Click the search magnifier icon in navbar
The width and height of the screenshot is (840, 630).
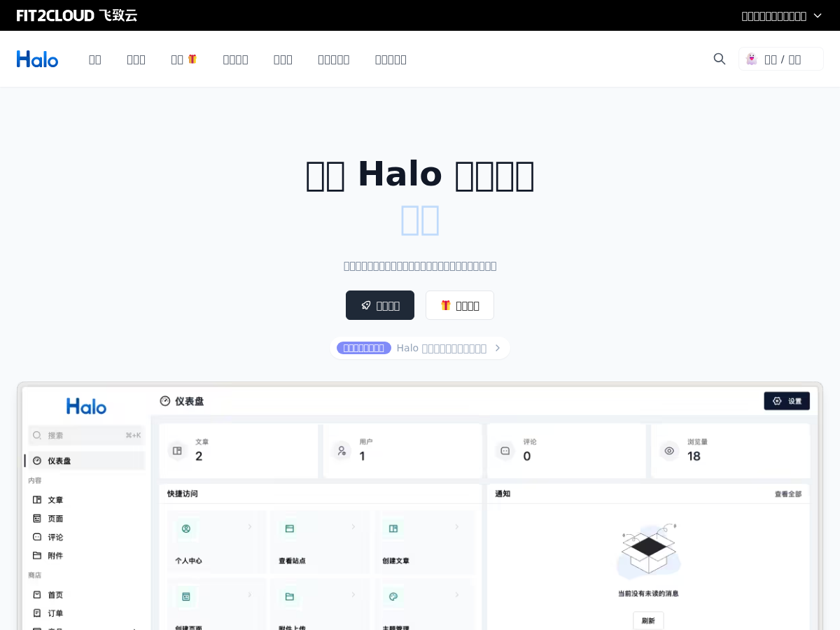coord(720,59)
